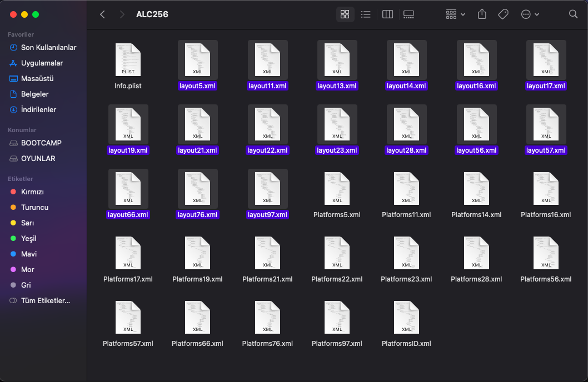This screenshot has width=588, height=382.
Task: Open the OYUNLAR volume
Action: point(38,158)
